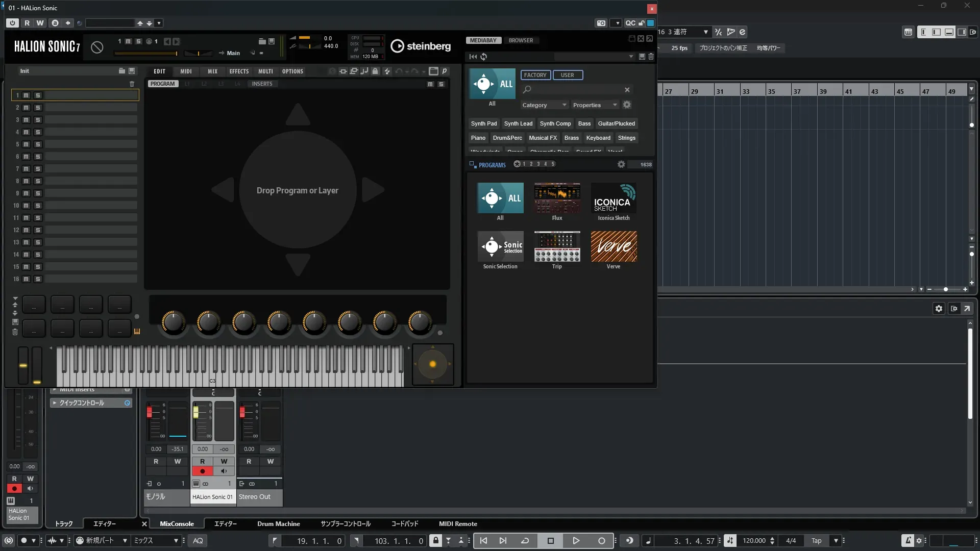
Task: Mute slot 3 in the program rack
Action: [x=26, y=120]
